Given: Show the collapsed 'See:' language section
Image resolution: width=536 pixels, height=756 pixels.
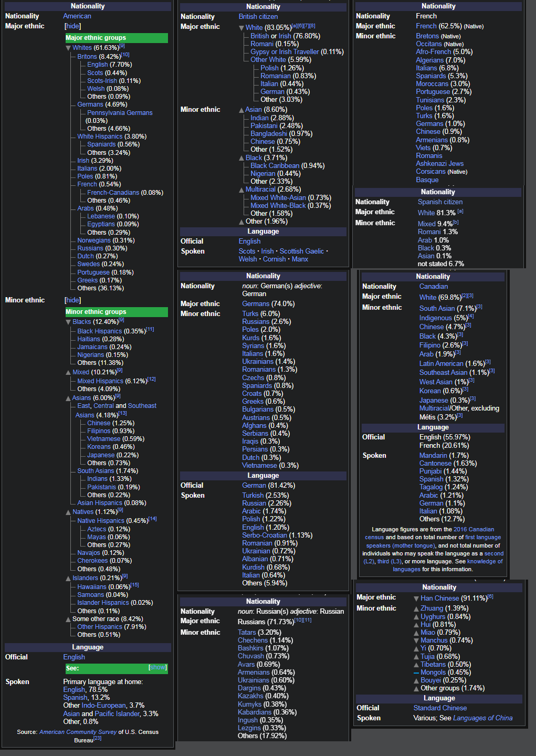Looking at the screenshot, I should point(157,667).
